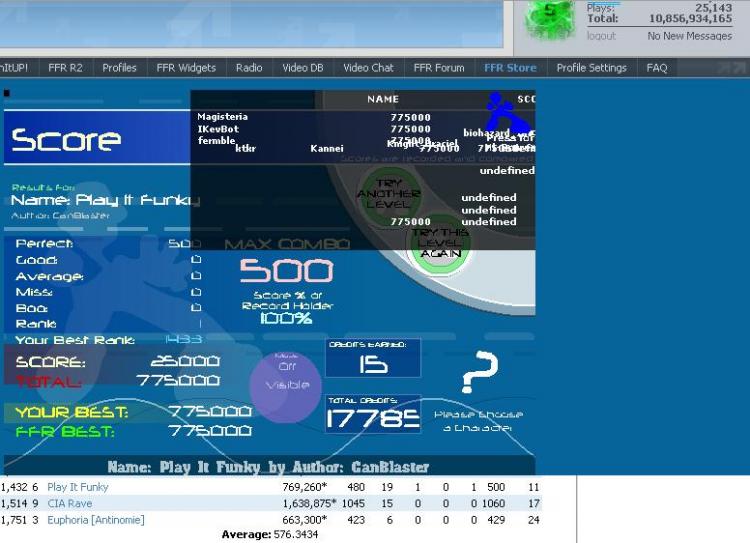Click the Try Another Level green button

coord(388,194)
